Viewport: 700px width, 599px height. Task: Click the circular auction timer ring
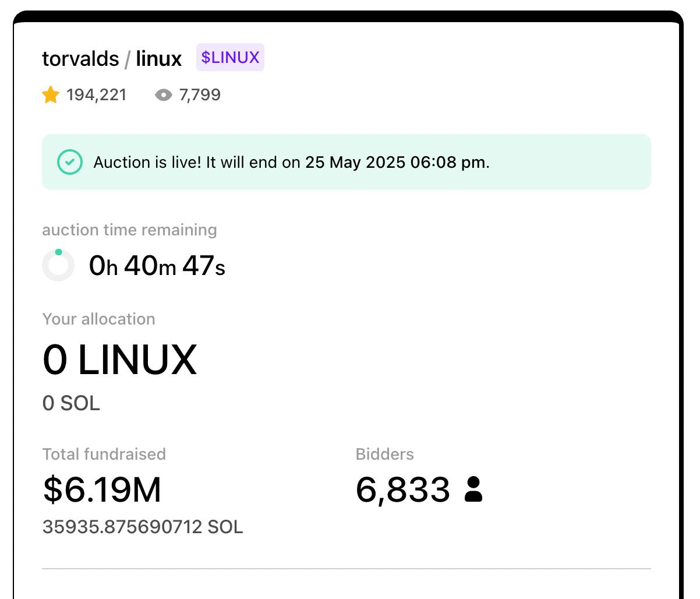coord(58,265)
